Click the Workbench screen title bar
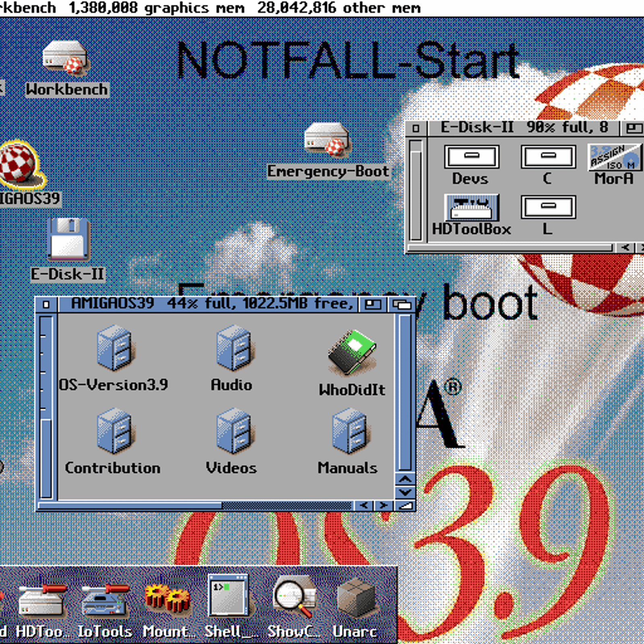Screen dimensions: 644x644 (322, 8)
